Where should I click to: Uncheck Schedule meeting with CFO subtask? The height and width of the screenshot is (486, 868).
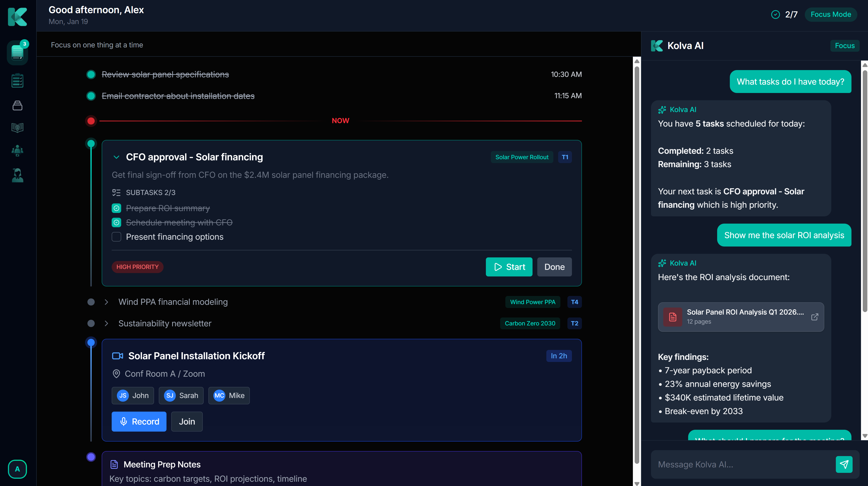click(x=116, y=223)
